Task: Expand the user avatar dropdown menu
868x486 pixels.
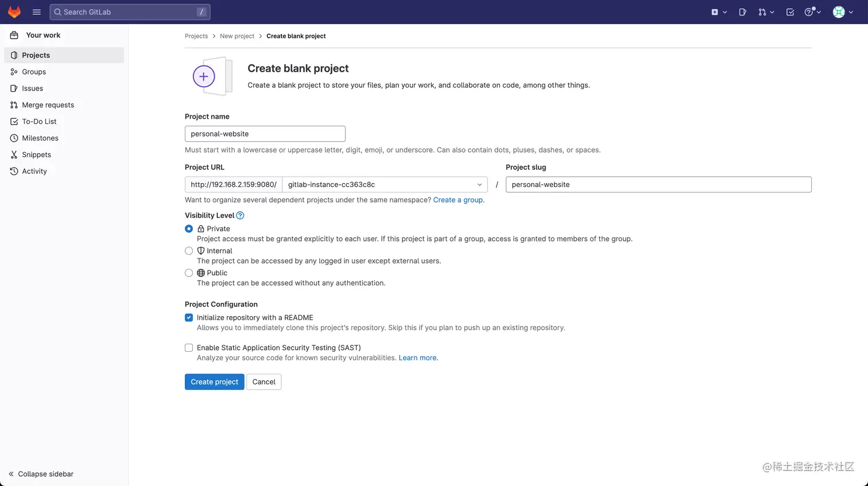Action: tap(842, 12)
